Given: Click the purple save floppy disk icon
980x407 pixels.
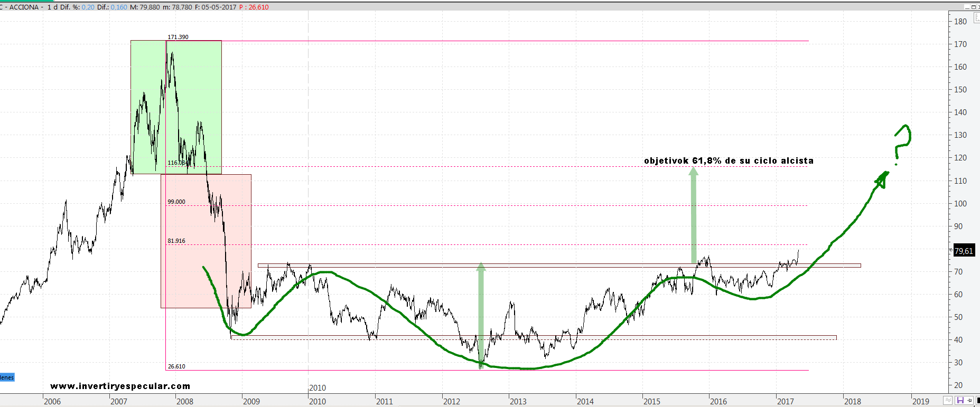Looking at the screenshot, I should click(x=960, y=401).
